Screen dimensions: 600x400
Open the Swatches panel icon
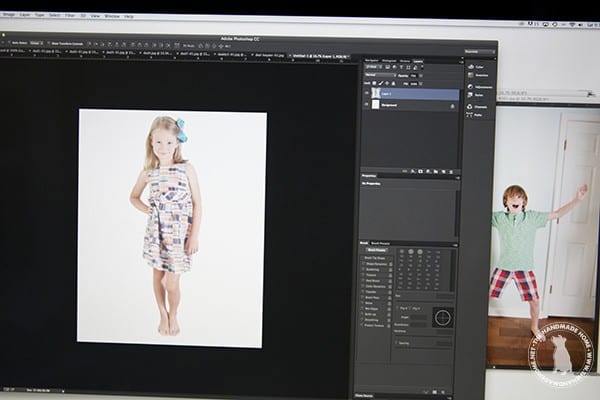[x=471, y=75]
